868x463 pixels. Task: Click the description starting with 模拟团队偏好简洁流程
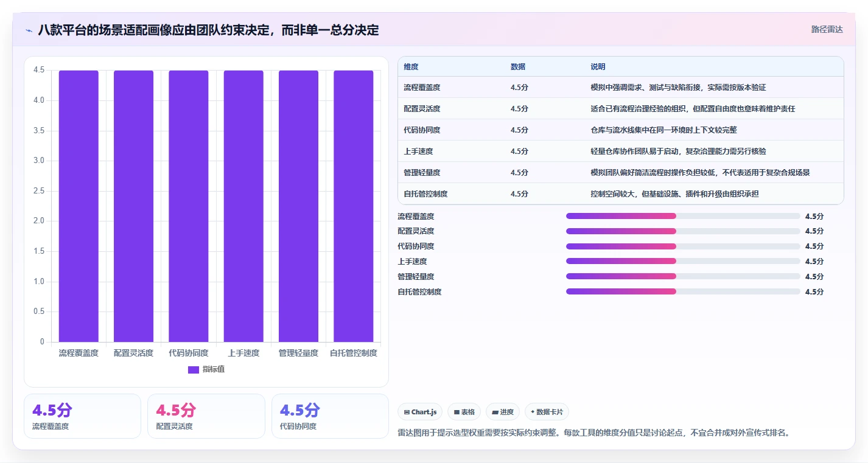point(700,173)
